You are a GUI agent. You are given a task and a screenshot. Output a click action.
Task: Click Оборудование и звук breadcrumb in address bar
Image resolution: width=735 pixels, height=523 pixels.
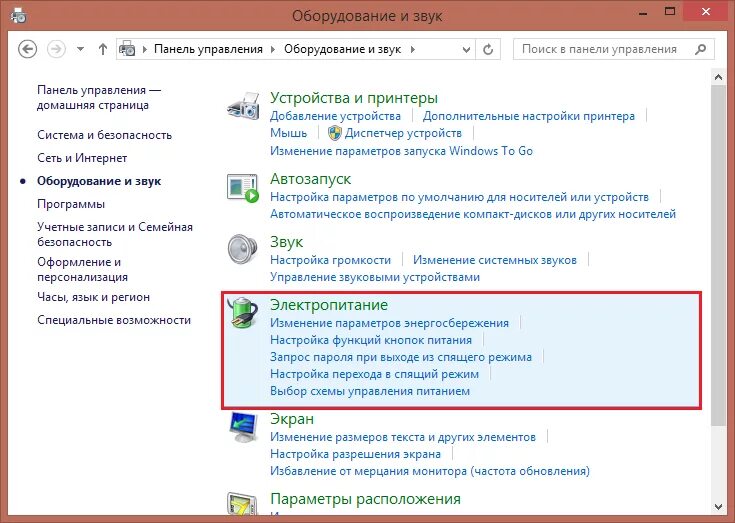pos(343,49)
